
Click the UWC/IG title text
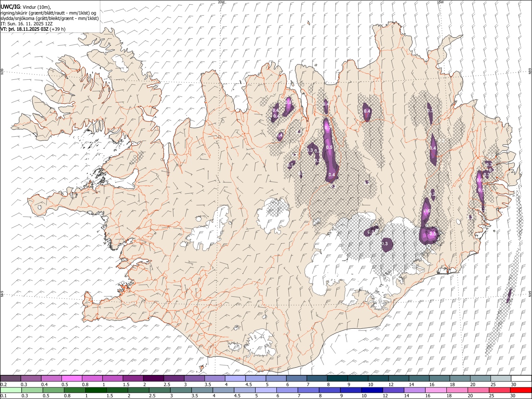coord(10,7)
